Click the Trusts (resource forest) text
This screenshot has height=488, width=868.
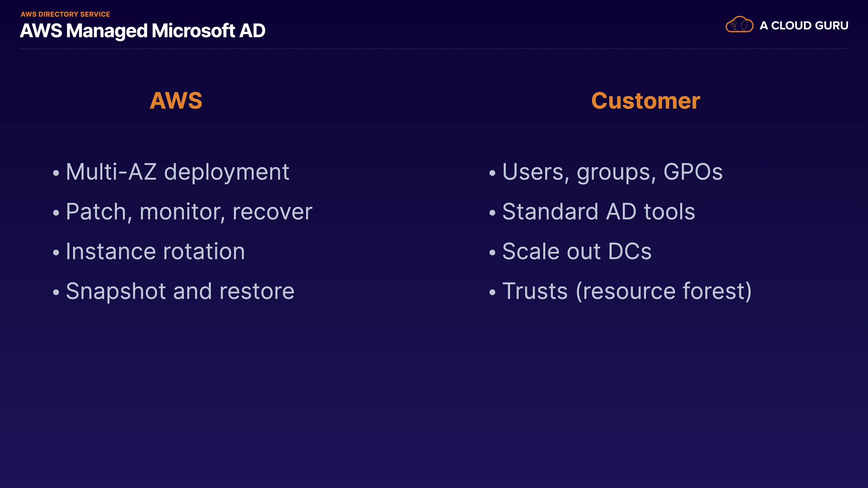(x=627, y=291)
